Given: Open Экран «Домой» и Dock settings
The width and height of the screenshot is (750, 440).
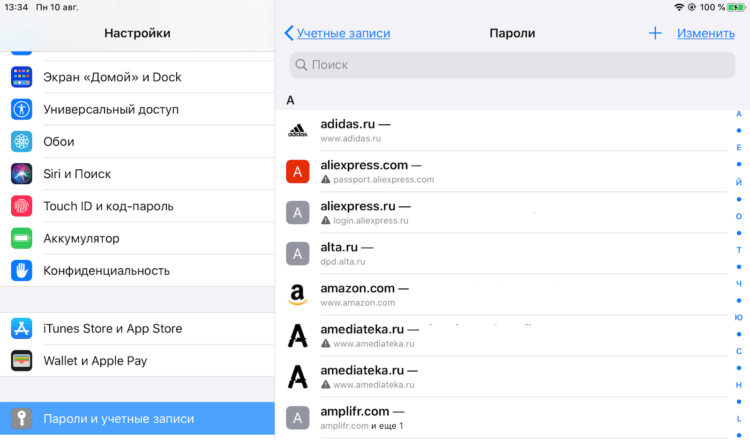Looking at the screenshot, I should (x=137, y=77).
